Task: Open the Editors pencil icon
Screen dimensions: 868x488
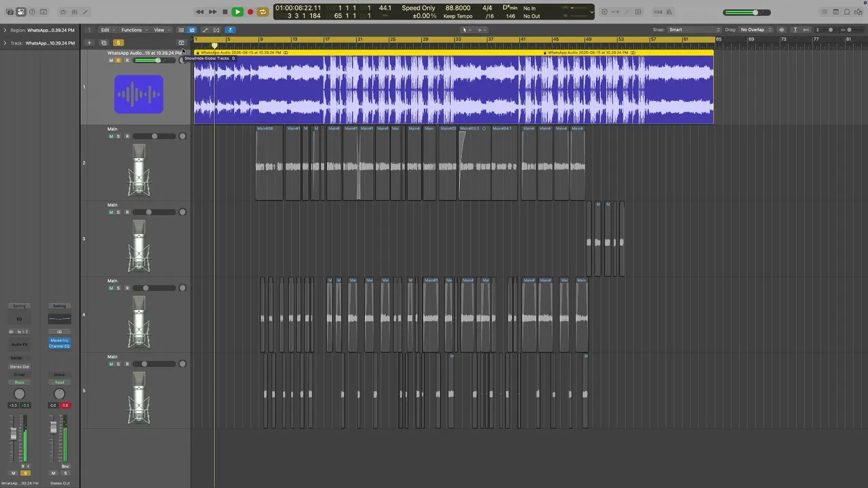Action: point(85,12)
